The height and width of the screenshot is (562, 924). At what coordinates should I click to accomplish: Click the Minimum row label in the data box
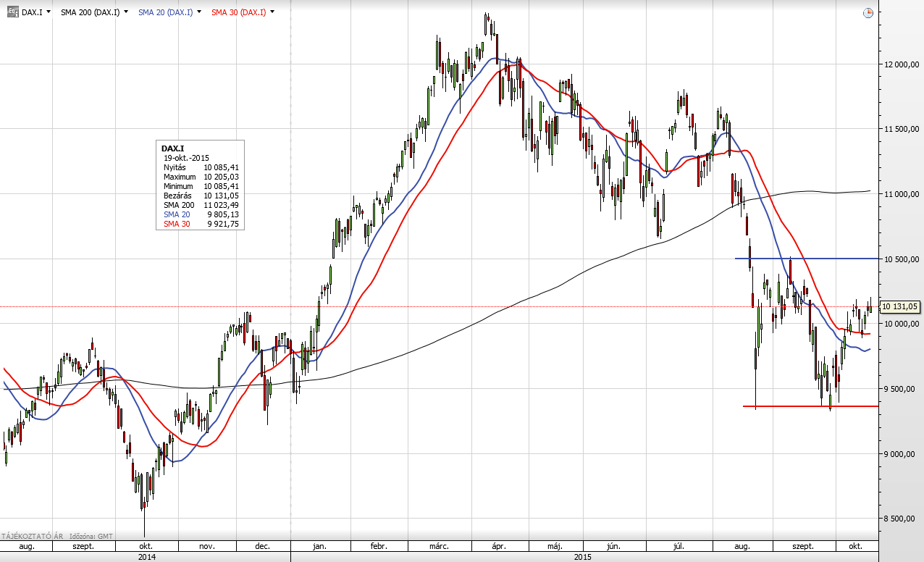pos(177,186)
